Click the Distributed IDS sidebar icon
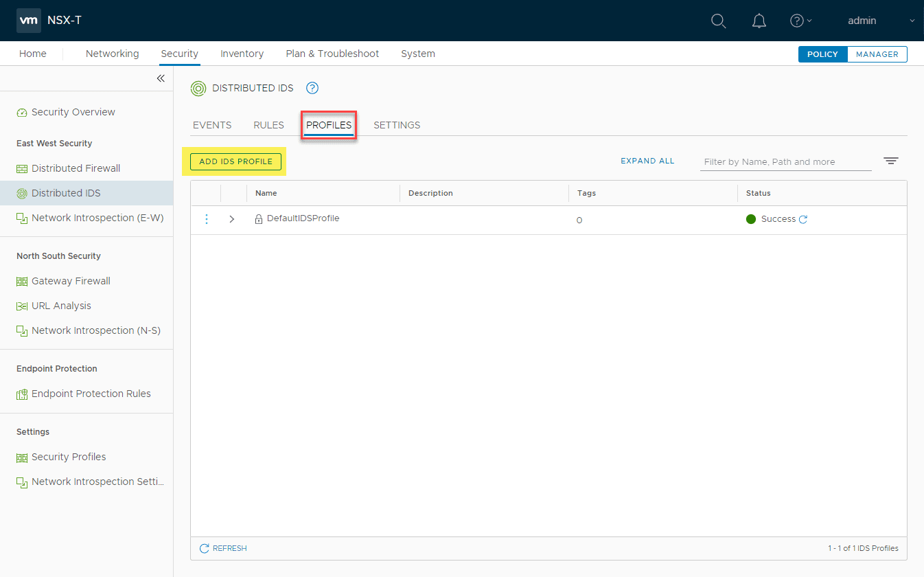Screen dimensions: 924x577 coord(22,194)
